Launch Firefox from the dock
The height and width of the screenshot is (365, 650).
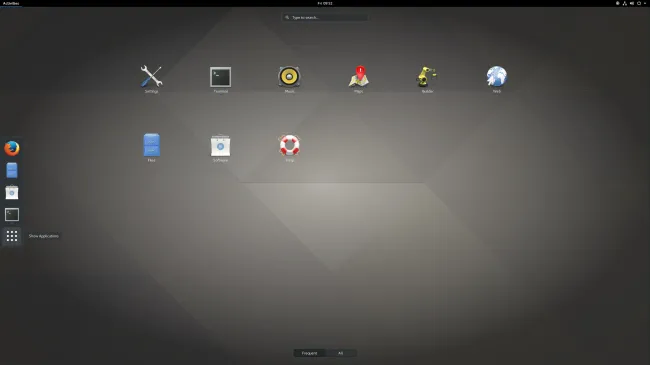(12, 148)
